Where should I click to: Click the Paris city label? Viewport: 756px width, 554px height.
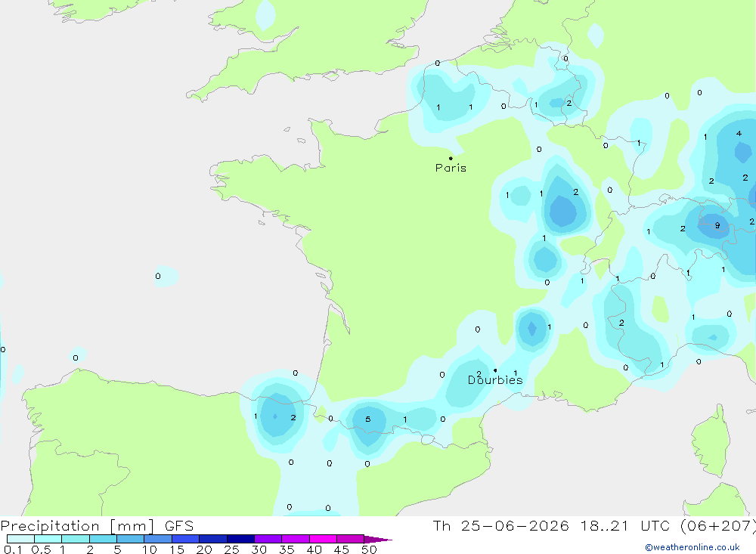tap(451, 168)
